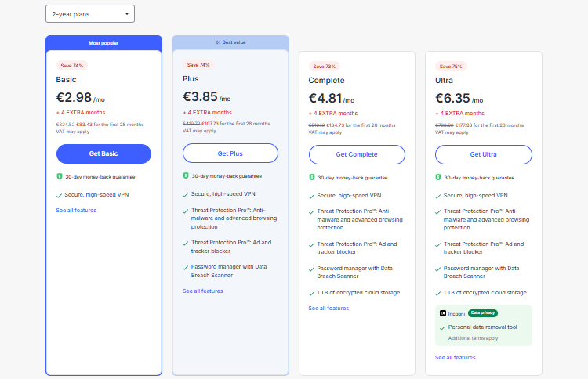Click 'Additional terms apply' text
This screenshot has height=379, width=588.
[x=474, y=338]
